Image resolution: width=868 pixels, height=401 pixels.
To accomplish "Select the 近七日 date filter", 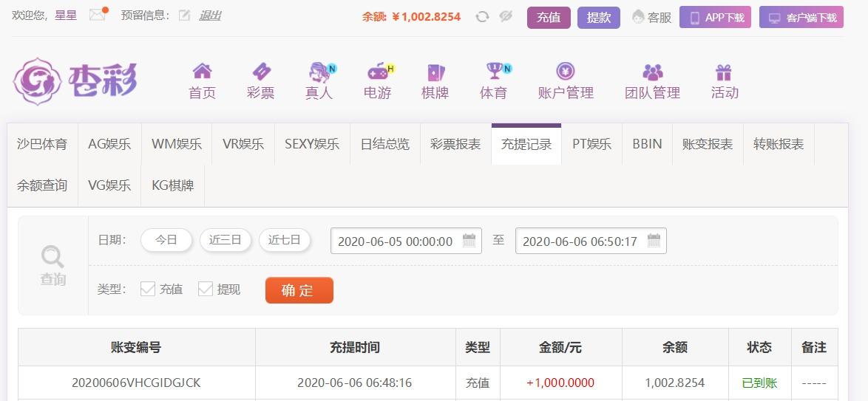I will pos(285,240).
